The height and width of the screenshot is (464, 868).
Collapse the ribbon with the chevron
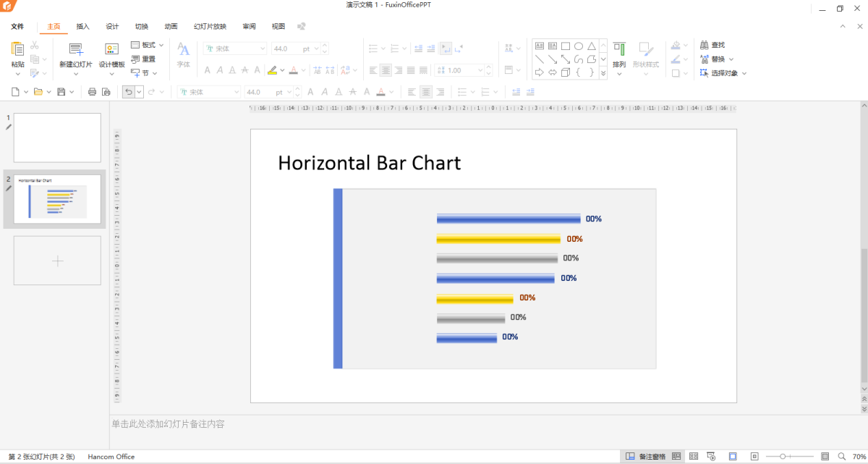pos(841,27)
